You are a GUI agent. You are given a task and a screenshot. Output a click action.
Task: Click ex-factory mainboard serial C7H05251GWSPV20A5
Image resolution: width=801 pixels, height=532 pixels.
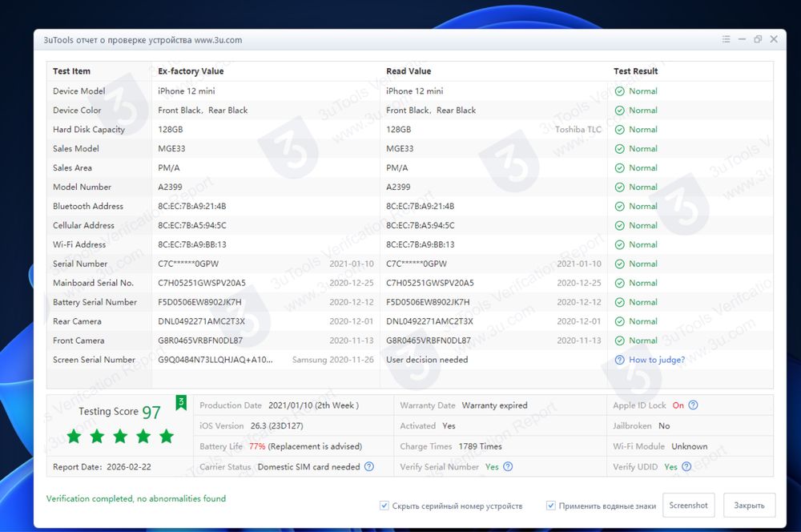[202, 283]
